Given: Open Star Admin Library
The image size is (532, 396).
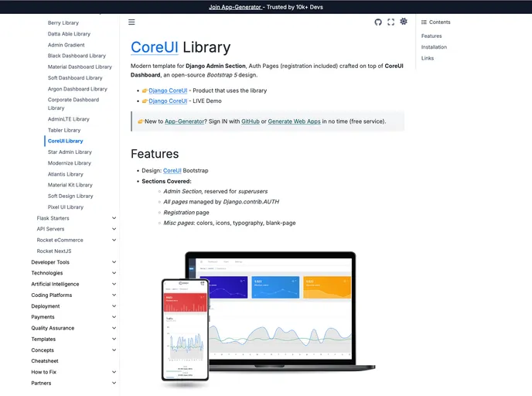Looking at the screenshot, I should [x=70, y=152].
